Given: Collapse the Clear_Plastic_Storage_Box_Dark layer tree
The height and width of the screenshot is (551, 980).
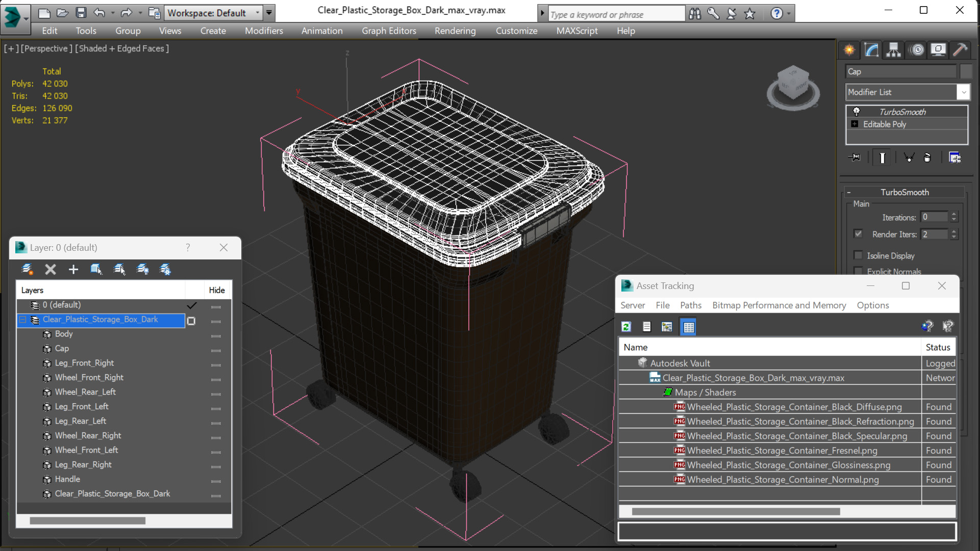Looking at the screenshot, I should click(23, 320).
